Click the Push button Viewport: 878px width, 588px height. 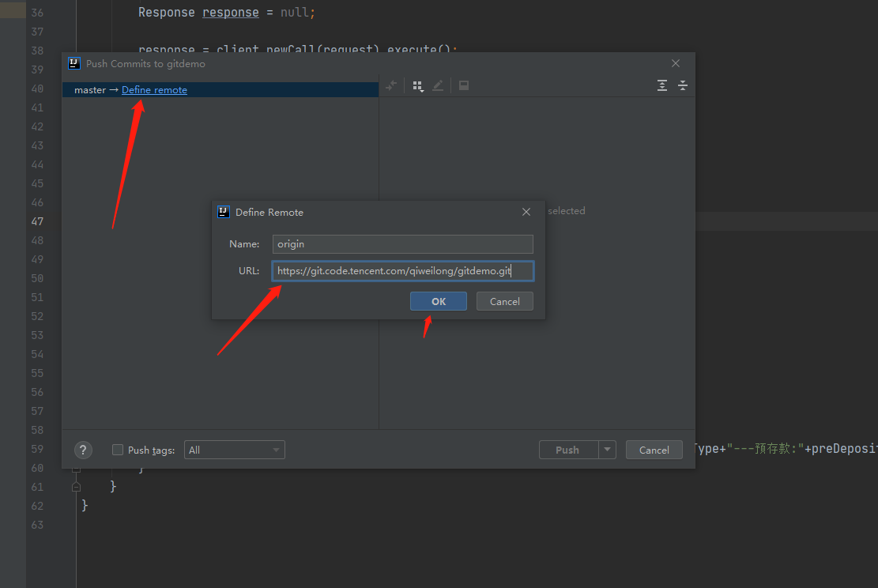(568, 450)
